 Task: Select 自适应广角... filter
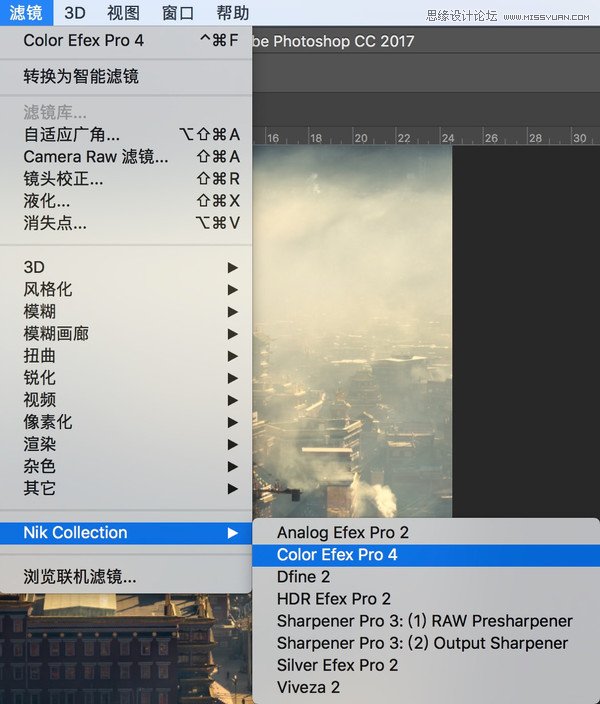pos(126,134)
